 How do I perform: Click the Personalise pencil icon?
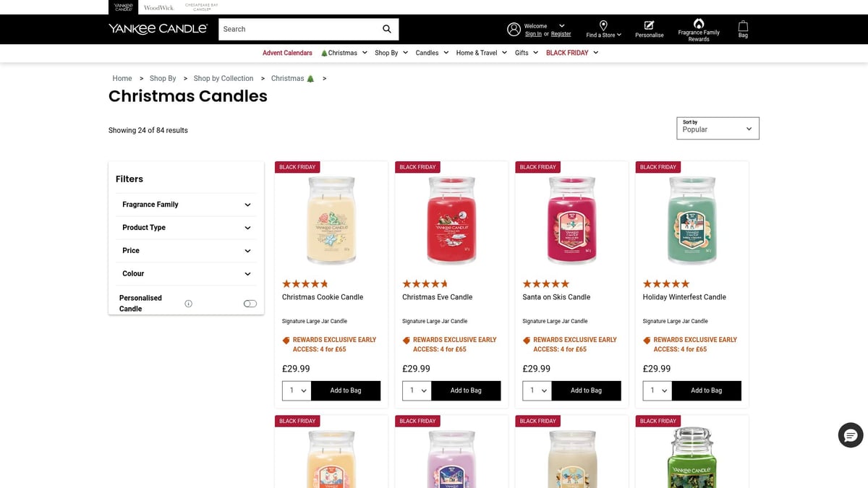(649, 25)
